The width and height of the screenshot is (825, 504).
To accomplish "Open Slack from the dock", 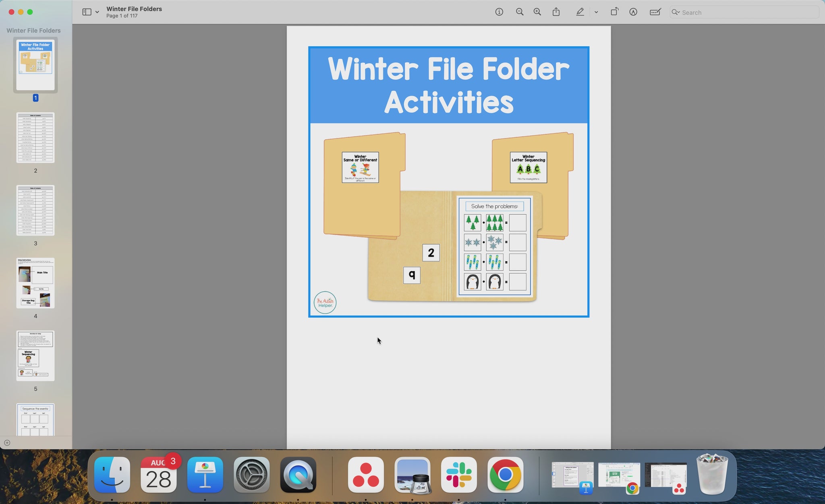I will pyautogui.click(x=459, y=475).
